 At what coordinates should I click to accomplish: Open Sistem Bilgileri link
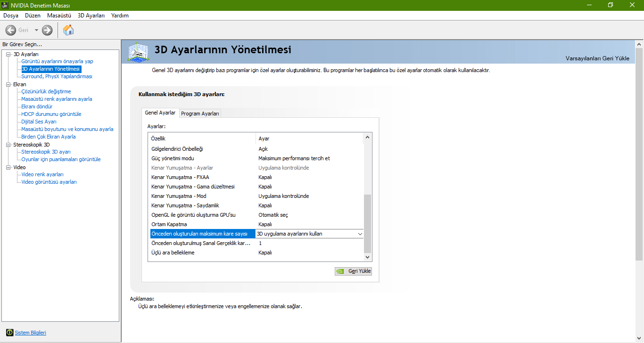[x=31, y=333]
